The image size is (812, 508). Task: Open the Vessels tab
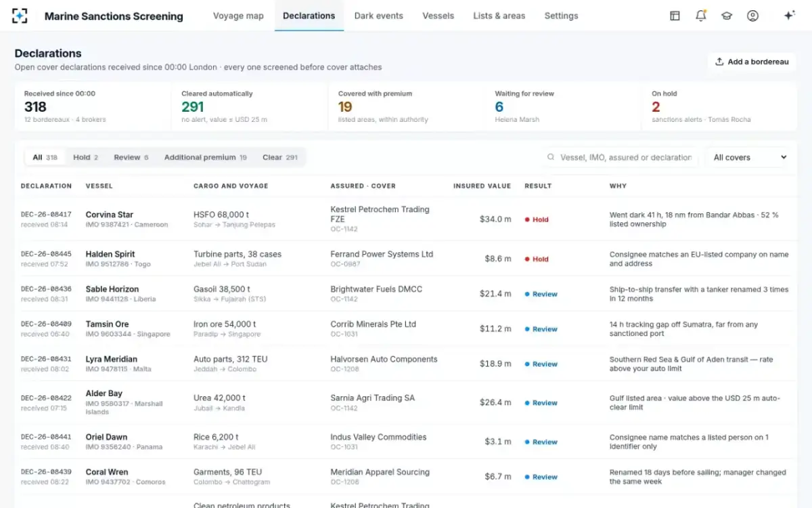[438, 16]
